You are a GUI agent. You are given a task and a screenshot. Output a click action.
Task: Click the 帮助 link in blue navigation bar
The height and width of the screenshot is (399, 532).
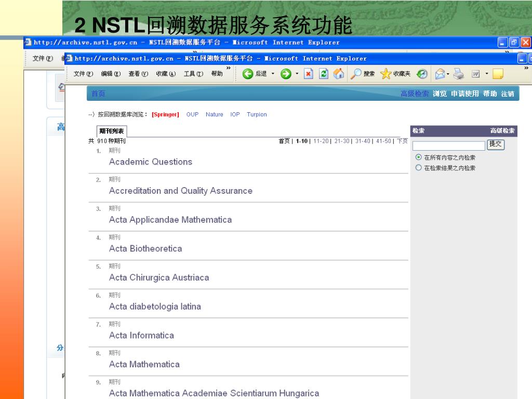490,94
